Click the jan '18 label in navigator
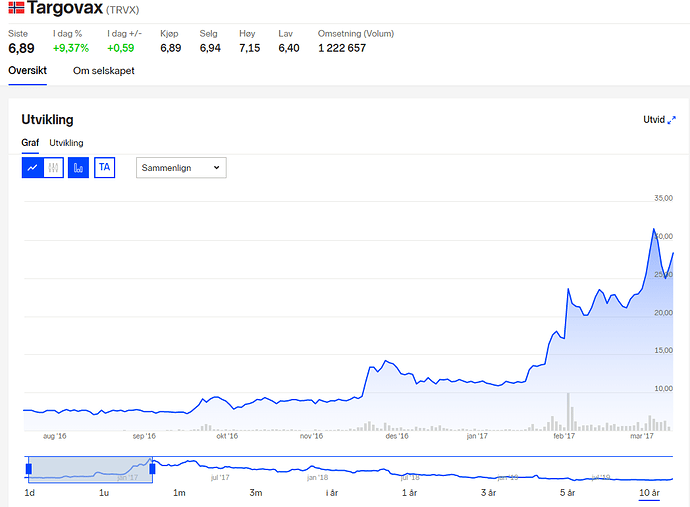The height and width of the screenshot is (507, 690). coord(317,478)
